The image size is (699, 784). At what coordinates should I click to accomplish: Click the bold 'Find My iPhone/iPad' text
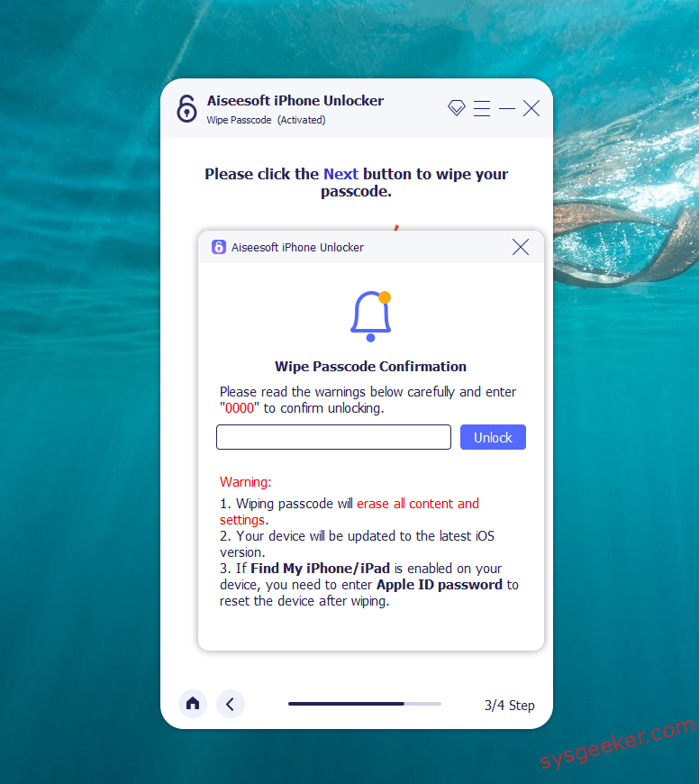pos(321,569)
